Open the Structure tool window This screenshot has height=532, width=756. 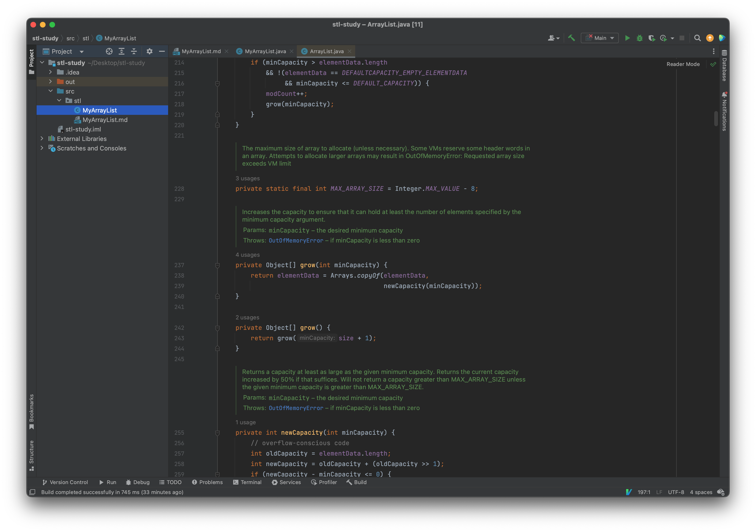click(x=32, y=456)
